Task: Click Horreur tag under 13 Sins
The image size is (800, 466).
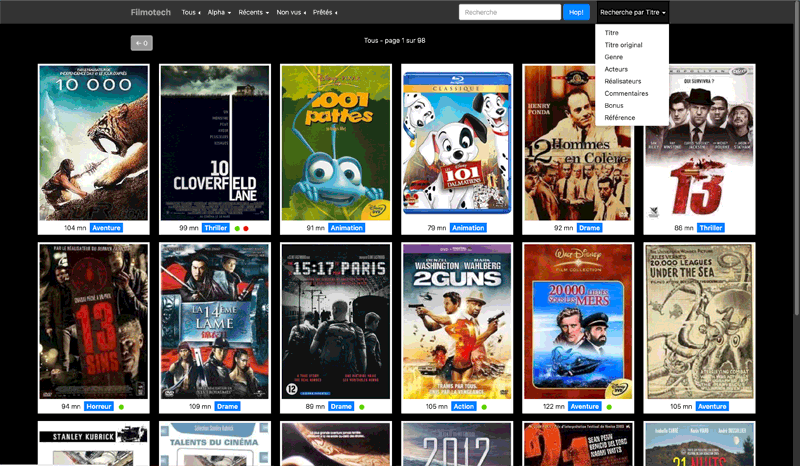Action: tap(98, 407)
